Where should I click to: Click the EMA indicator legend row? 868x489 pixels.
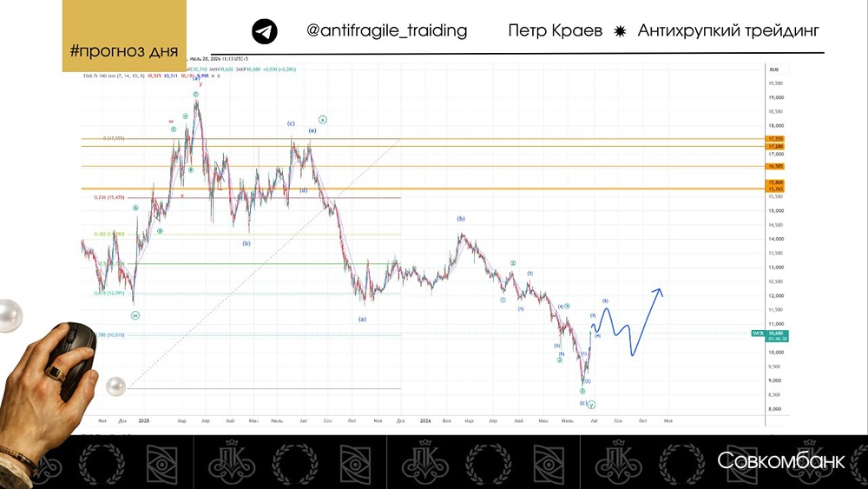coord(150,76)
